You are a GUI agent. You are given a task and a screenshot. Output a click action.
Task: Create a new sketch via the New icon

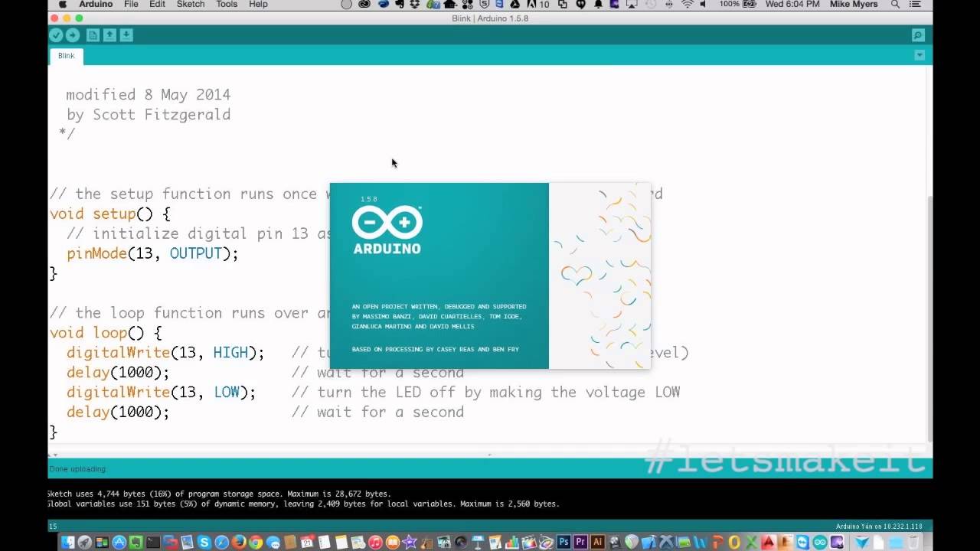click(92, 34)
